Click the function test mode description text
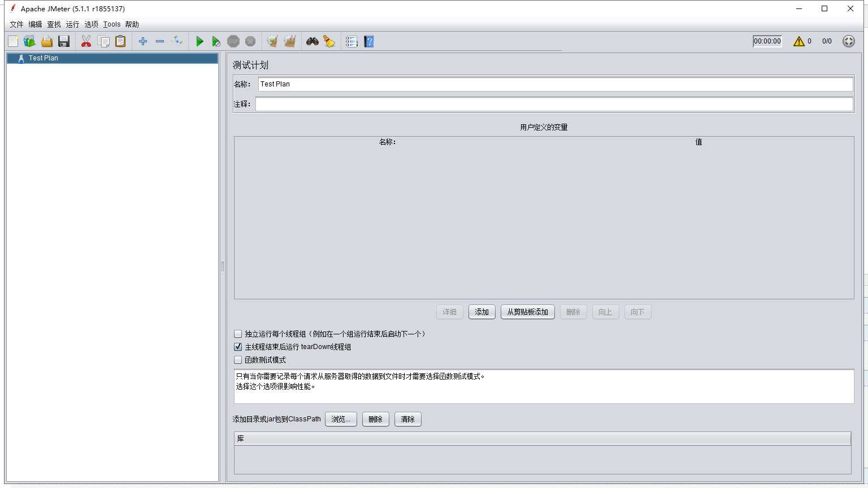Screen dimensions: 868x488 tap(544, 386)
